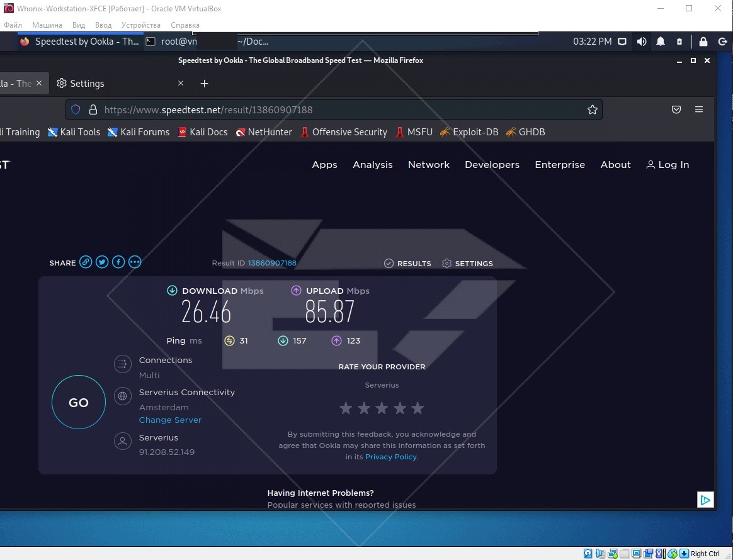733x560 pixels.
Task: Open the Apps navigation item
Action: [x=324, y=165]
